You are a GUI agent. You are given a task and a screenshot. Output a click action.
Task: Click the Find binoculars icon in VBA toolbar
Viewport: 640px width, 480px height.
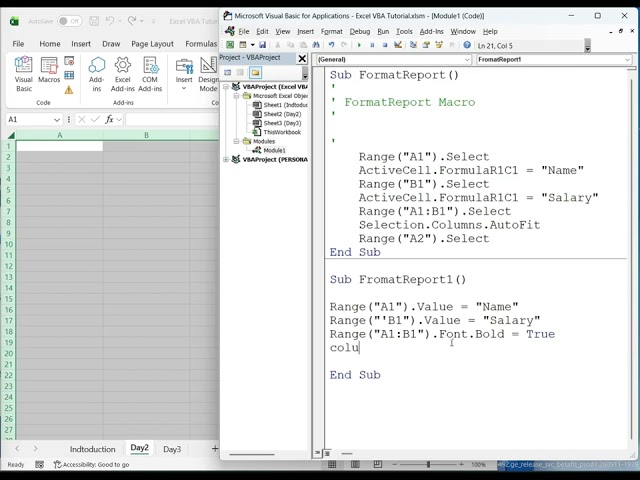[316, 45]
